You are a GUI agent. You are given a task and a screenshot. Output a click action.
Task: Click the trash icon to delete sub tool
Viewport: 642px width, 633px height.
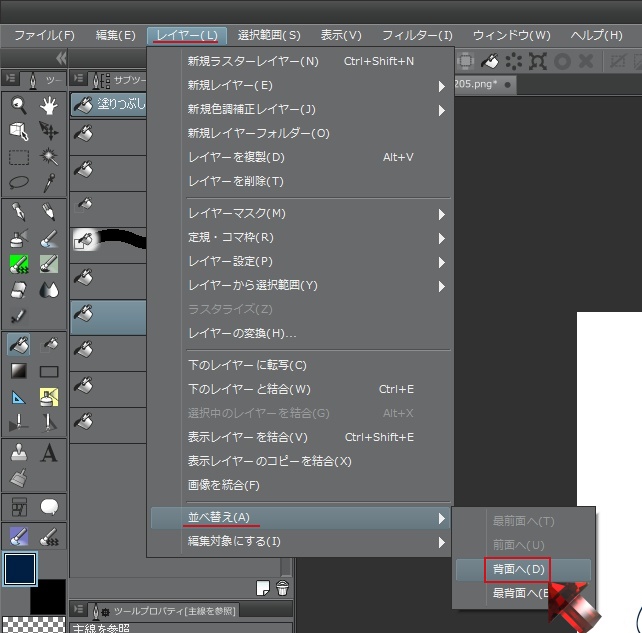tap(283, 587)
